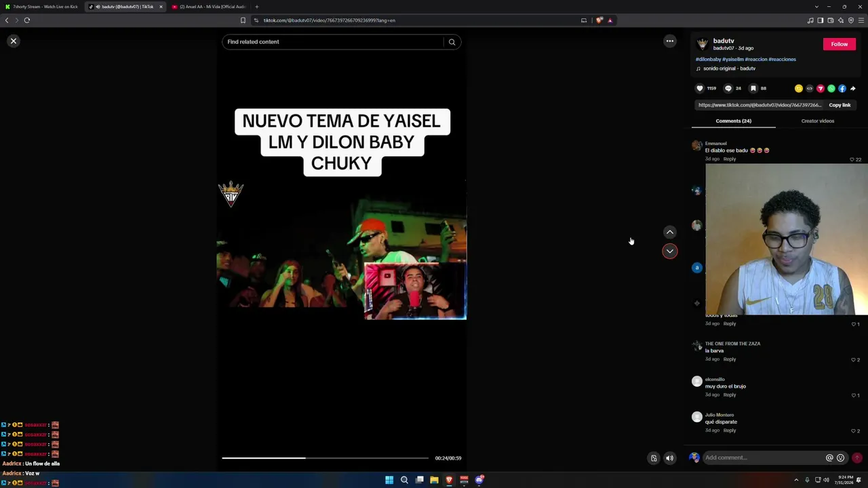Image resolution: width=868 pixels, height=488 pixels.
Task: Open the three-dot more options menu
Action: [670, 41]
